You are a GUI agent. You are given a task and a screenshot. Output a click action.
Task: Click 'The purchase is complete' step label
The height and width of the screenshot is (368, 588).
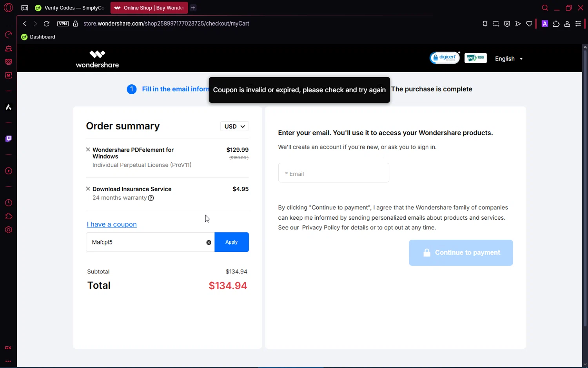(x=432, y=89)
